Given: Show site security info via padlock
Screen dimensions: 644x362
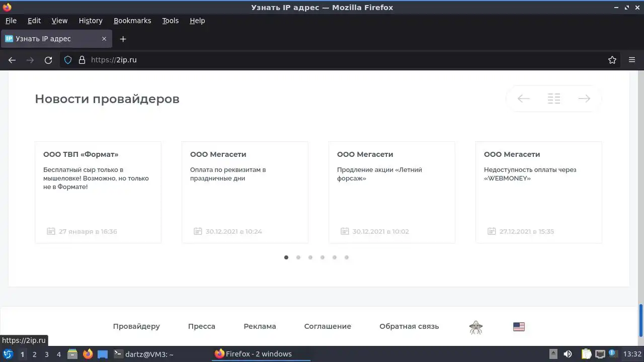Looking at the screenshot, I should pos(82,60).
